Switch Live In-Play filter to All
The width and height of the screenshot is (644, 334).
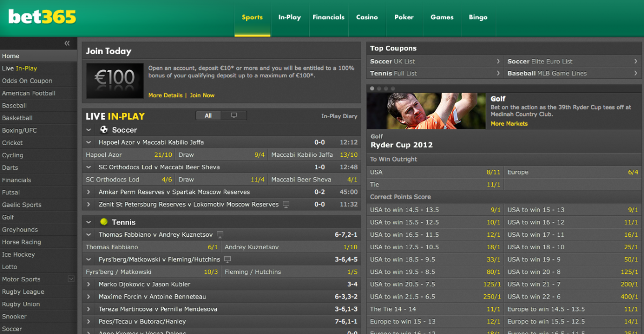click(208, 115)
